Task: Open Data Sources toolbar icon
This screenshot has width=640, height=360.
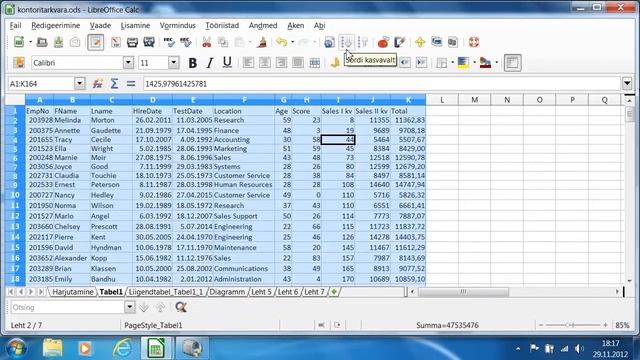Action: 453,42
